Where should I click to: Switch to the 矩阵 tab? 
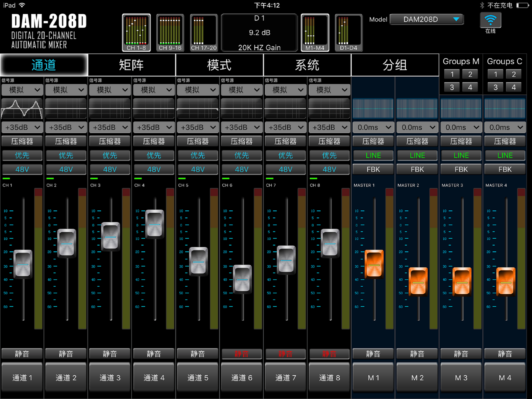pos(132,65)
